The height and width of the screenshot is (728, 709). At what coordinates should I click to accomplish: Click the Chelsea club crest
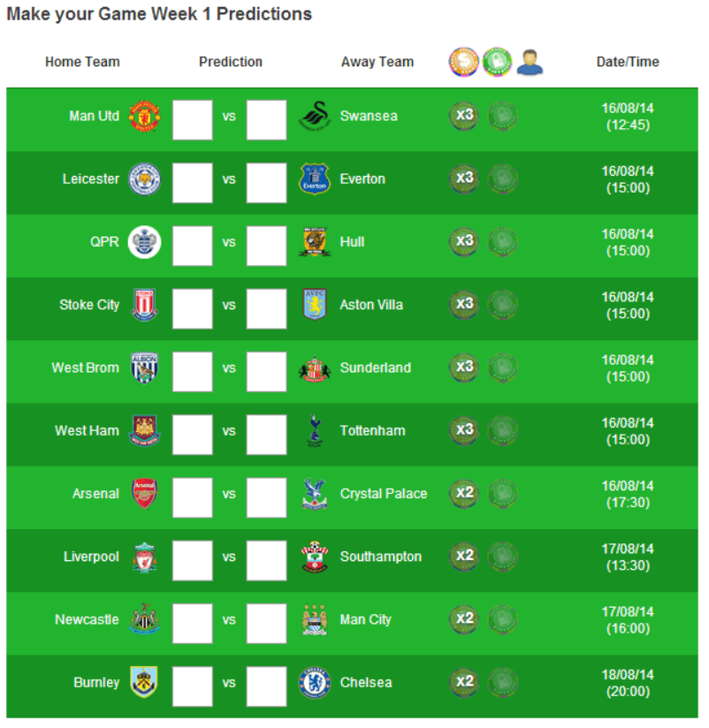pos(315,683)
